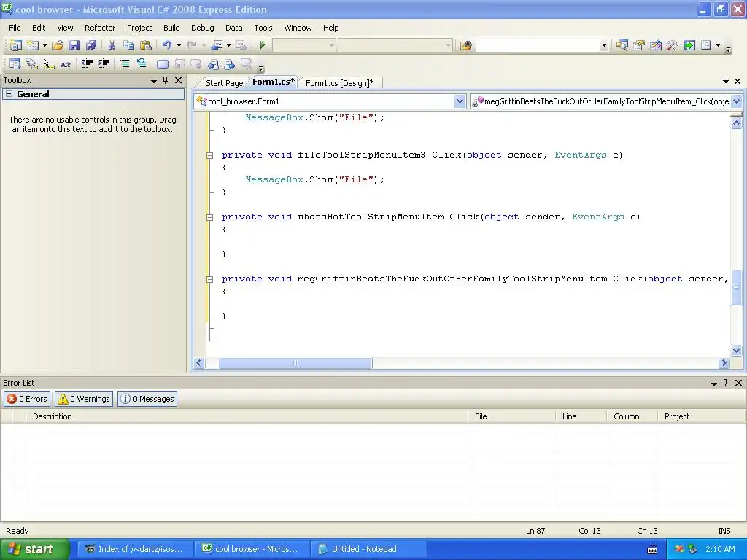Viewport: 747px width, 560px height.
Task: Open Object Browser from its toolbar icon
Action: pos(656,45)
